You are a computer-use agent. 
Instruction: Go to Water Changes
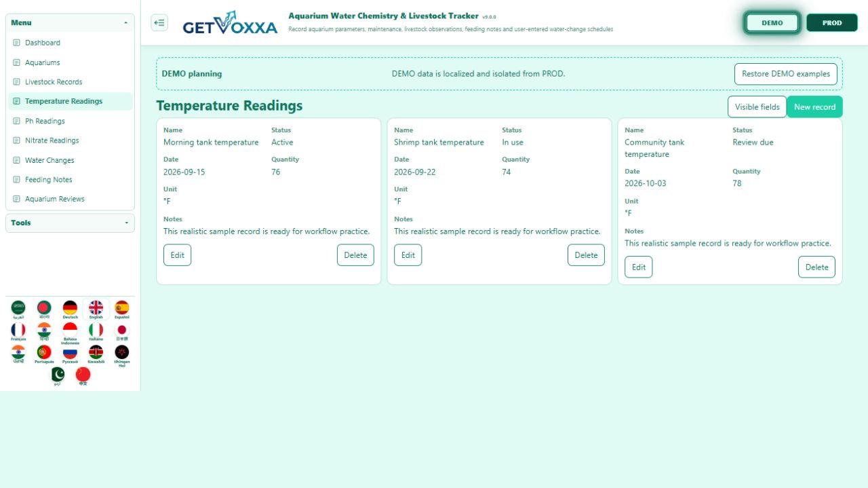pyautogui.click(x=70, y=160)
